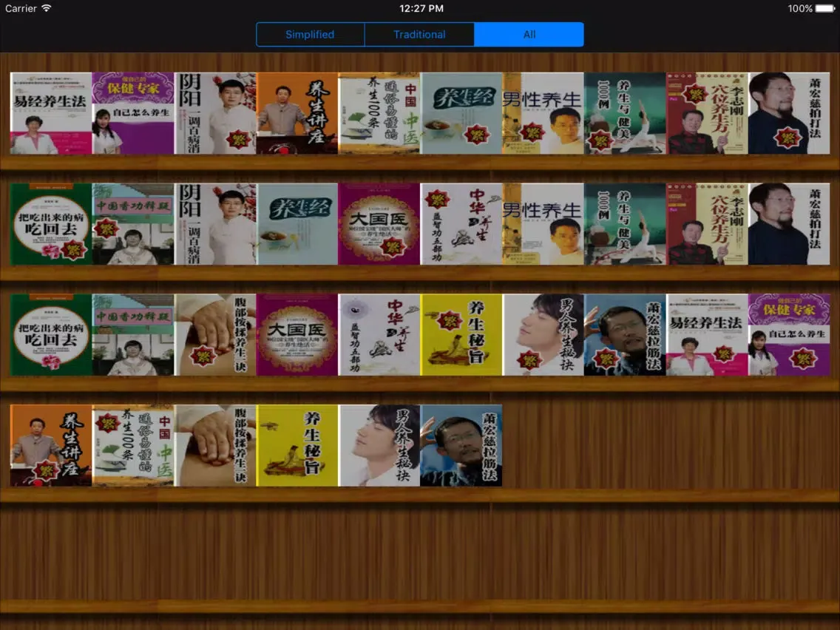The height and width of the screenshot is (630, 840).
Task: Open 把吃出来的病吃回去 book with the 繁 badge
Action: (51, 224)
